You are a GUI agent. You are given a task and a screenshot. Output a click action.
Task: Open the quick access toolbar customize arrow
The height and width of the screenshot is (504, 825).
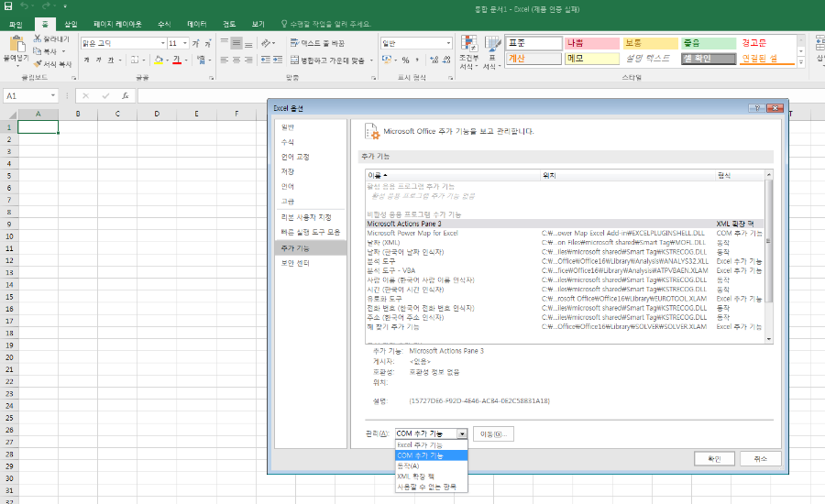click(x=65, y=6)
